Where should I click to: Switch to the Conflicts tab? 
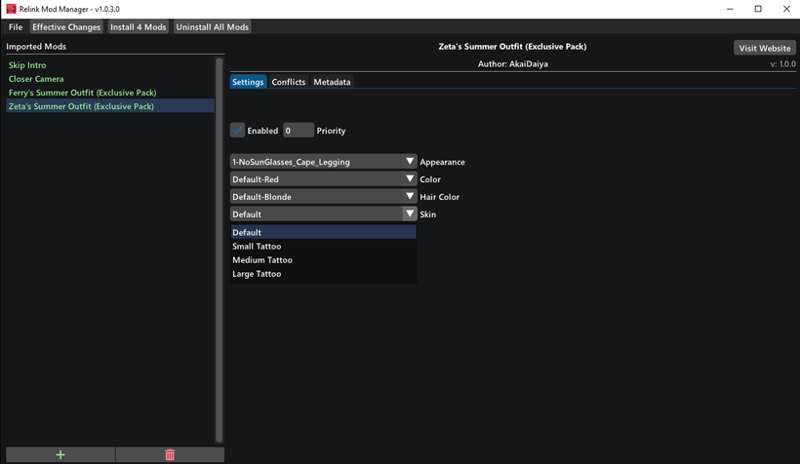tap(288, 82)
